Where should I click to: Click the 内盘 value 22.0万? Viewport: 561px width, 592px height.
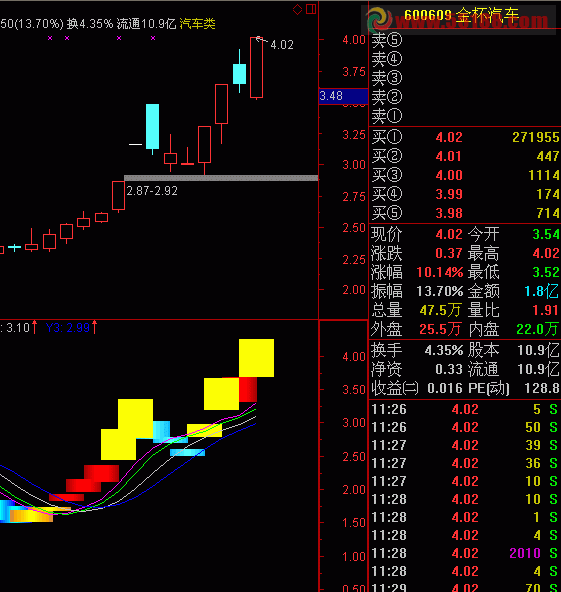pos(538,329)
